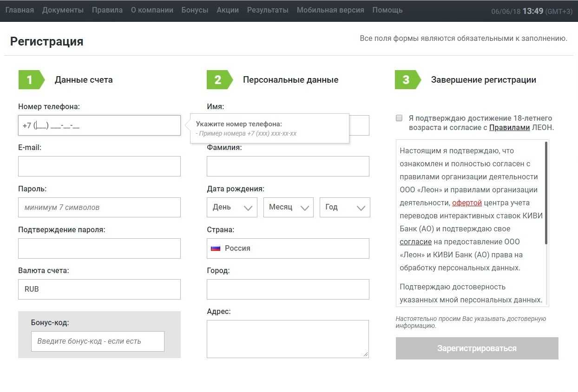Image resolution: width=578 pixels, height=392 pixels.
Task: Click the Адрес text area
Action: pos(288,339)
